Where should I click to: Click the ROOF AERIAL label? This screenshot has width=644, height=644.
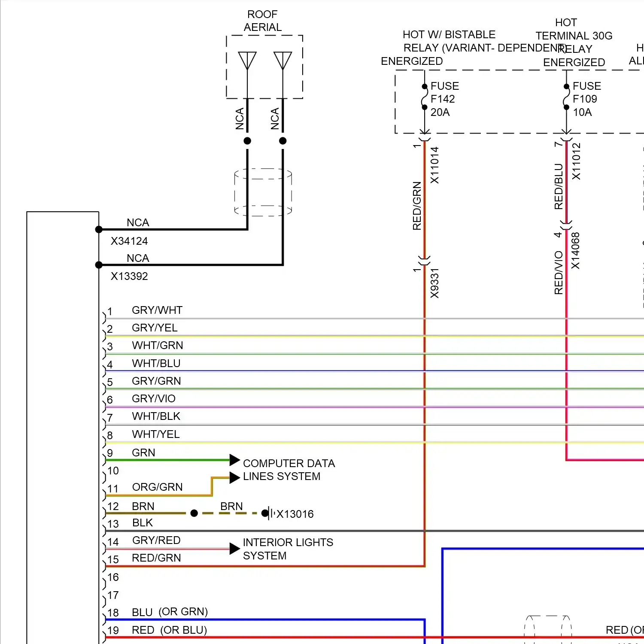click(263, 21)
